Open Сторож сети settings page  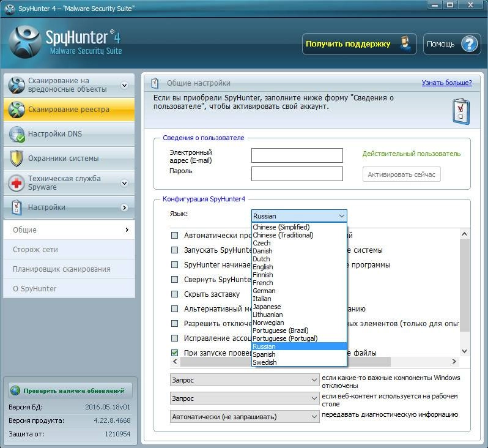point(69,249)
